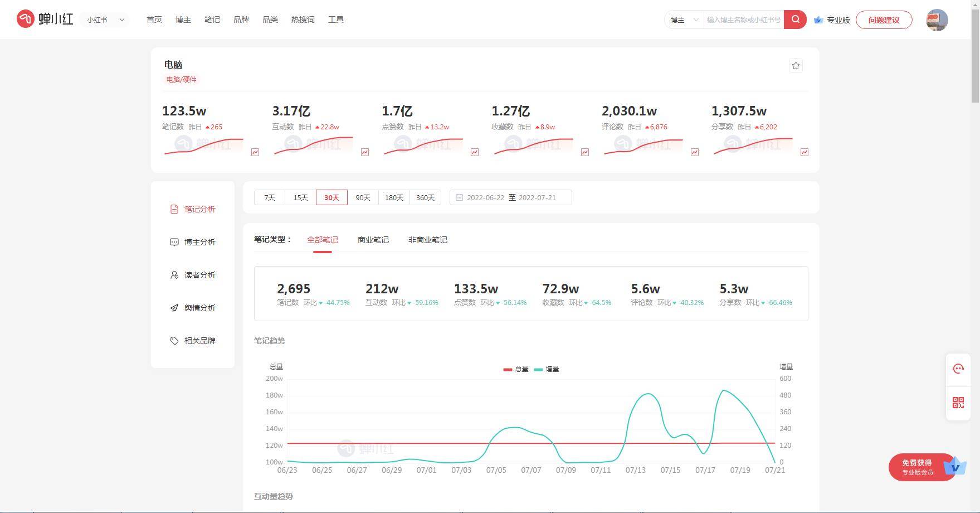
Task: Select the 7天 time range
Action: coord(270,197)
